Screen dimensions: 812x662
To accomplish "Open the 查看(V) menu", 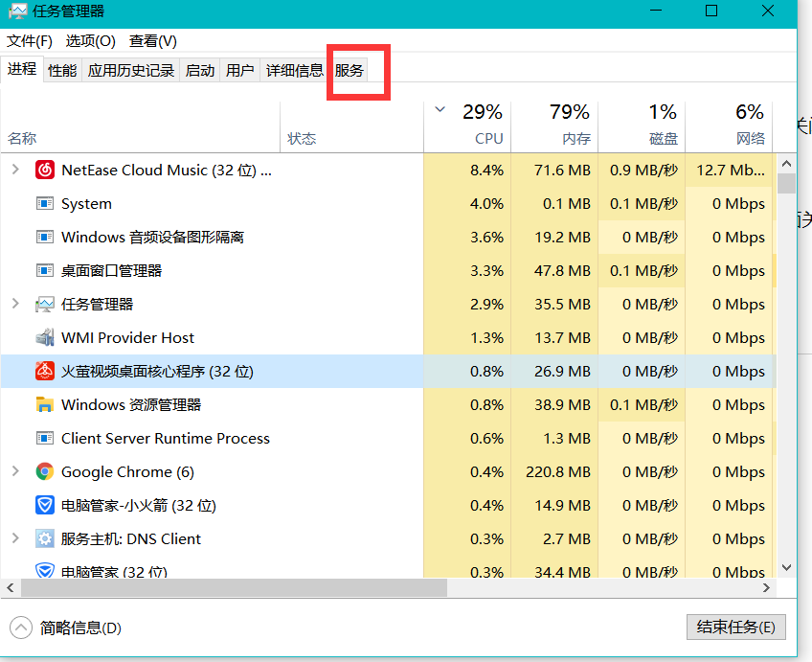I will pos(153,41).
